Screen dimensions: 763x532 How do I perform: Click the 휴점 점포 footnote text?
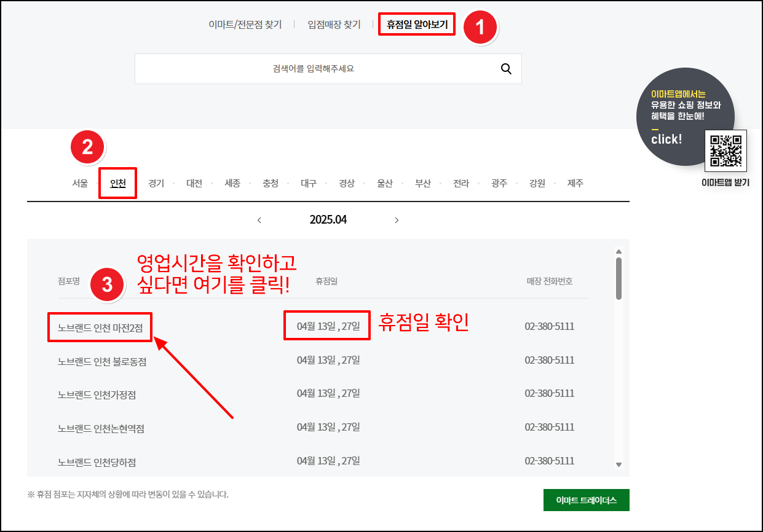point(128,495)
